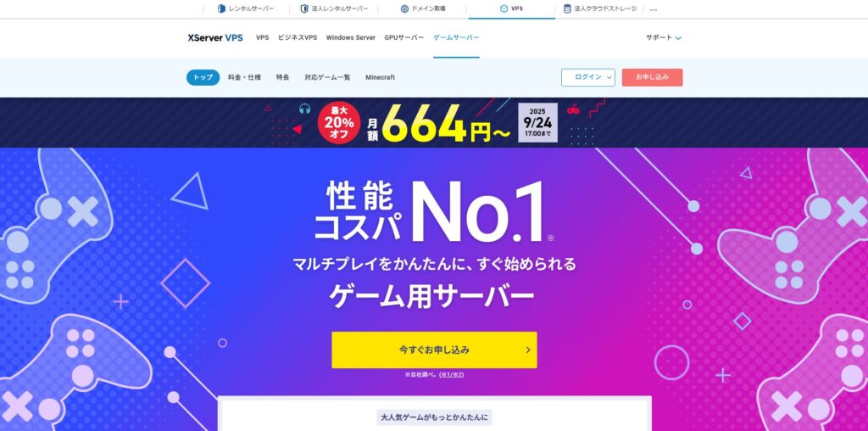This screenshot has height=431, width=868.
Task: Open the 料金・仕様 tab
Action: (x=244, y=77)
